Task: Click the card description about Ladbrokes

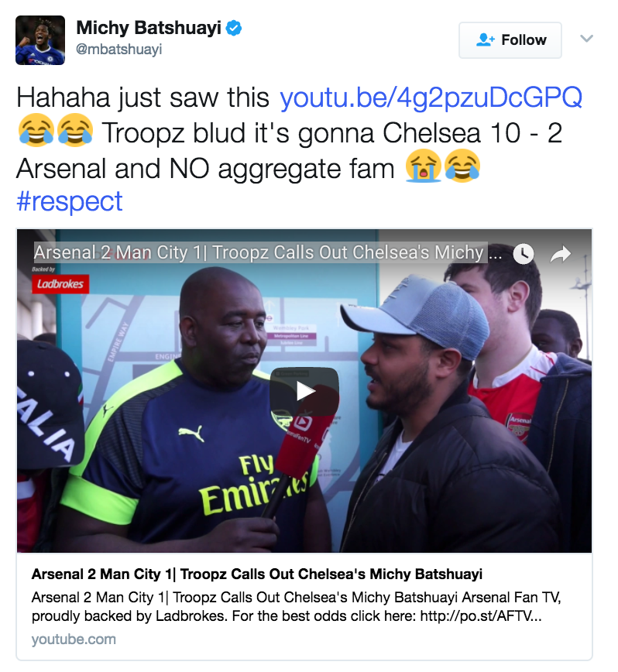Action: (x=296, y=606)
